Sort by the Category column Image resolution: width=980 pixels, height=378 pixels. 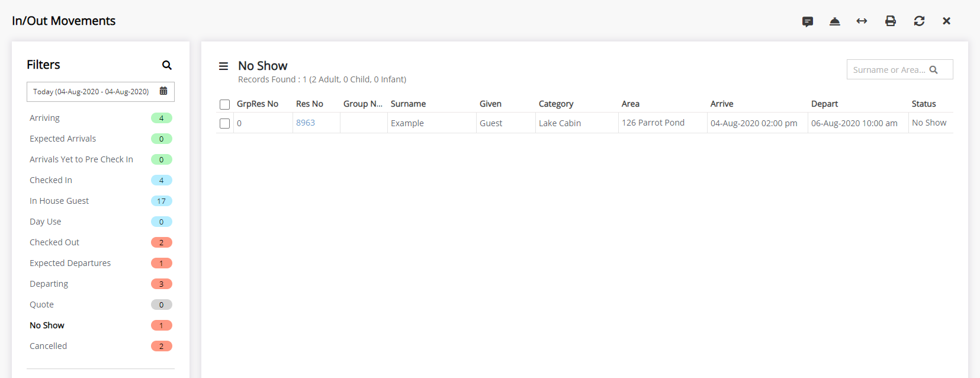coord(556,104)
